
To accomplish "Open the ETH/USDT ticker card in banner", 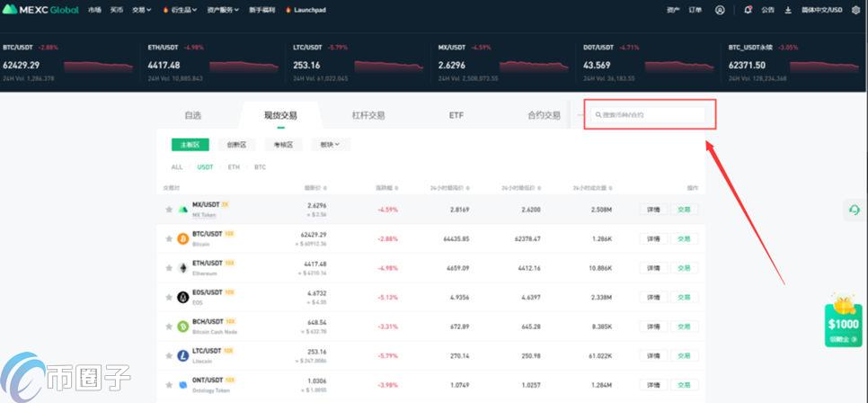I will 214,63.
